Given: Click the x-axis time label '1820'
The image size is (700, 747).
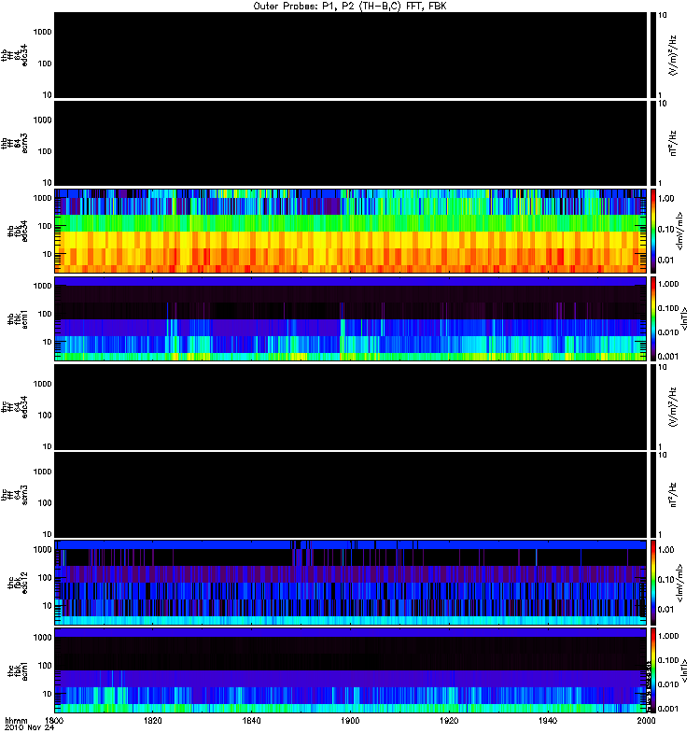Looking at the screenshot, I should click(x=153, y=720).
